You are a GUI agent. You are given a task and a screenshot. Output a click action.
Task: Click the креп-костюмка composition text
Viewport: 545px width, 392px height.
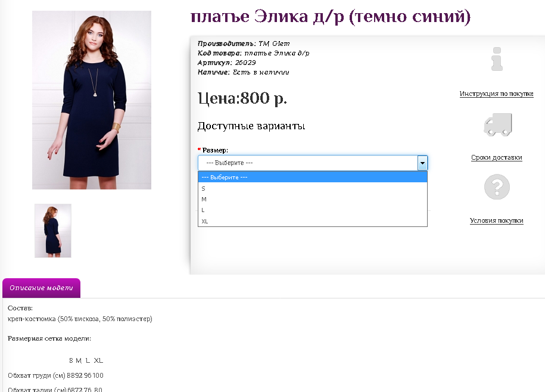point(80,319)
